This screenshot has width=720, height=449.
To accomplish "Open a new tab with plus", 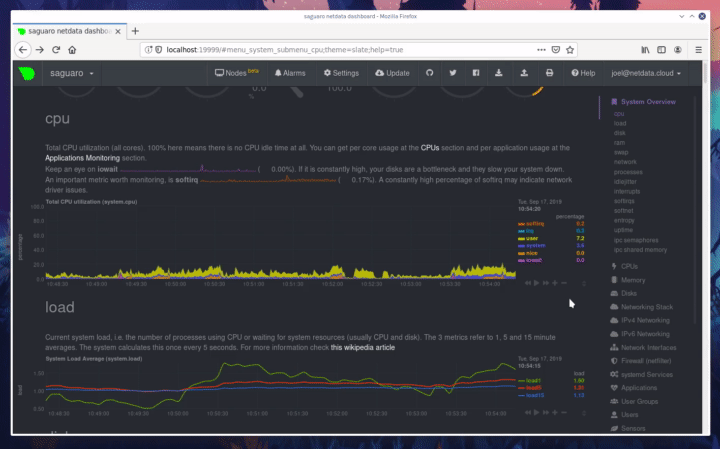I will (135, 31).
